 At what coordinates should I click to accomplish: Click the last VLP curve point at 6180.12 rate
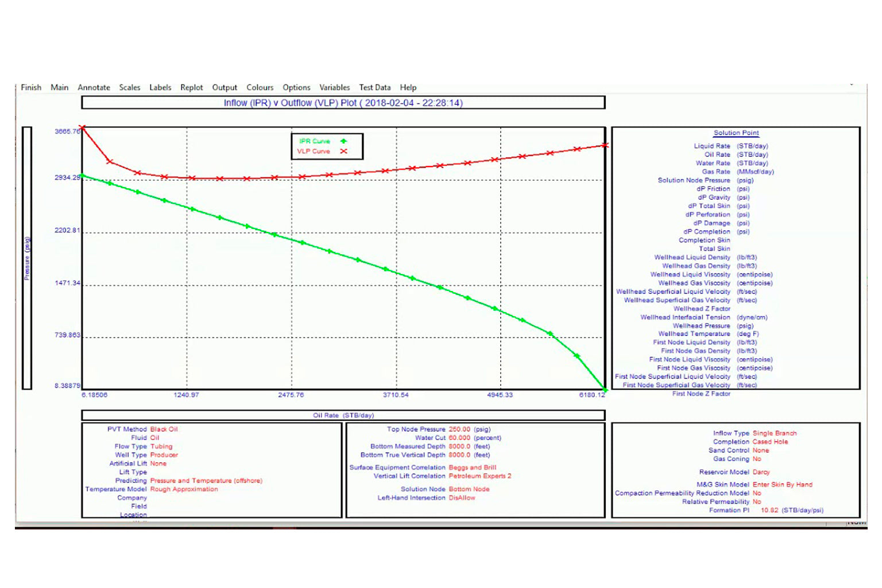pos(605,145)
